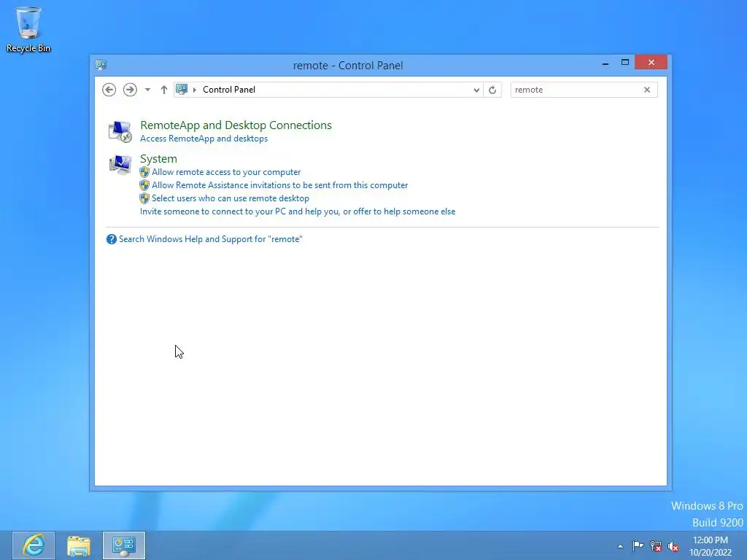747x560 pixels.
Task: Select the Control Panel breadcrumb
Action: [x=228, y=90]
